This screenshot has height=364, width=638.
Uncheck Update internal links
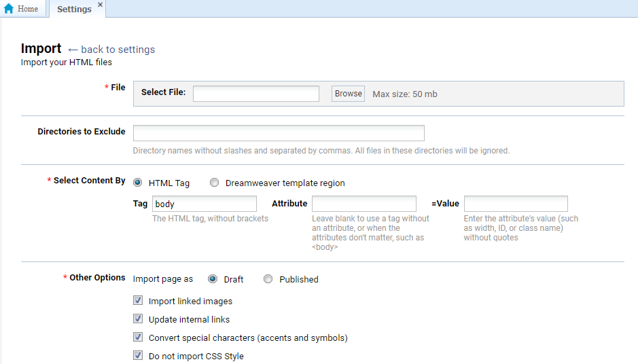click(138, 319)
